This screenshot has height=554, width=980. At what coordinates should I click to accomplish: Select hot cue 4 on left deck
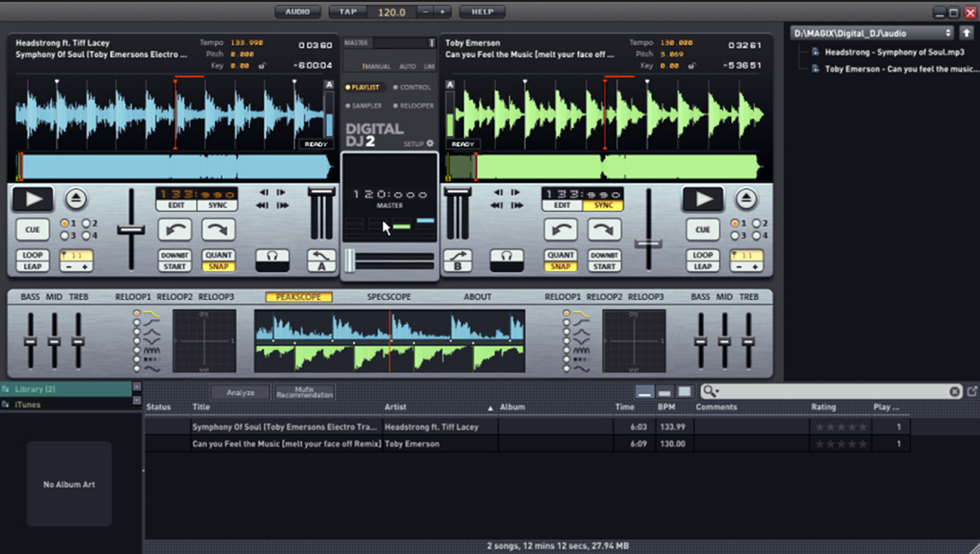(x=86, y=235)
